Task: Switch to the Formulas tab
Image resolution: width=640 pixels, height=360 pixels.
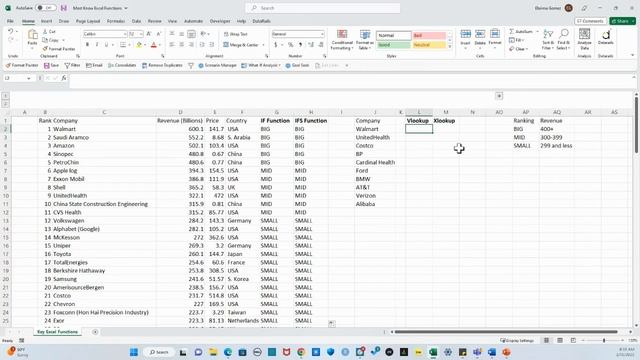Action: (116, 21)
